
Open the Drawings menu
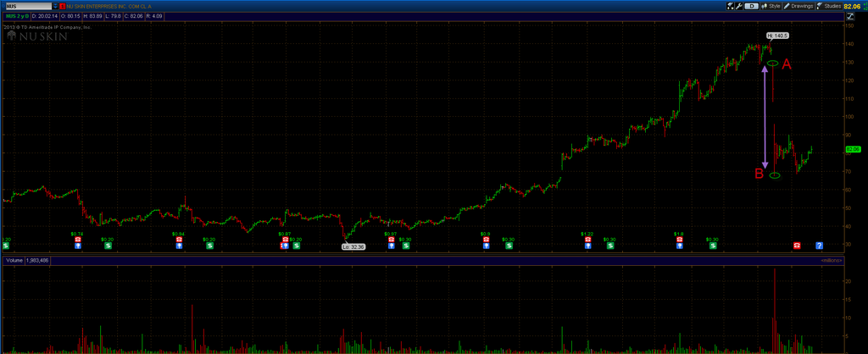[798, 6]
